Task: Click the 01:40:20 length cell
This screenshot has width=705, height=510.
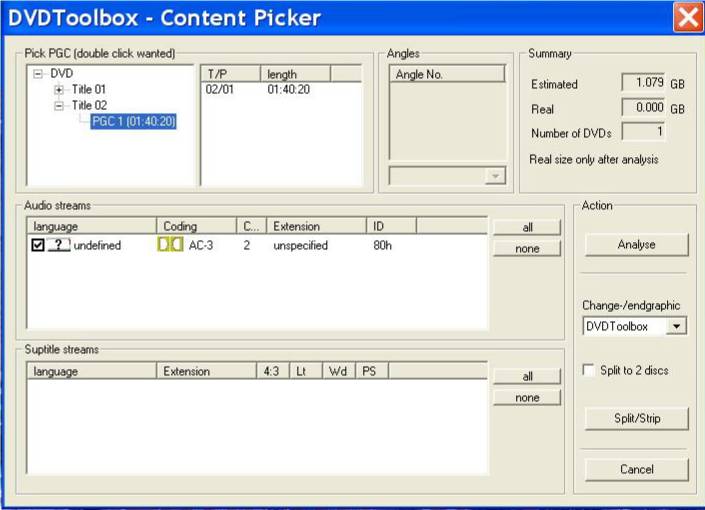Action: pyautogui.click(x=289, y=89)
